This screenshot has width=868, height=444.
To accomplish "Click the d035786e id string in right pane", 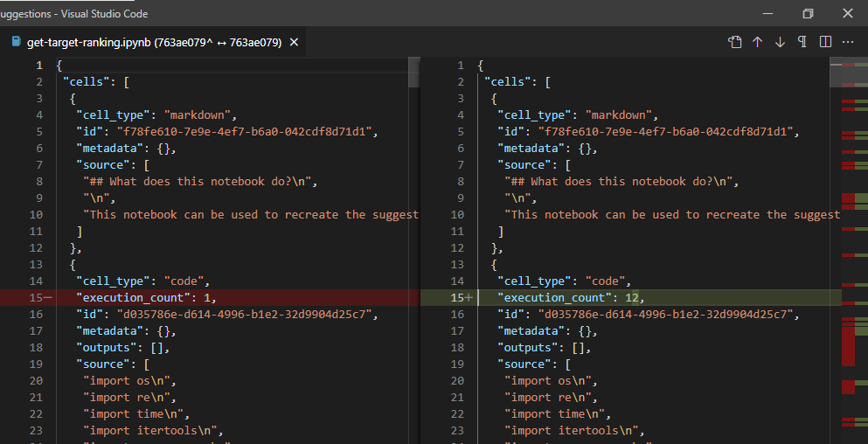I will [x=665, y=315].
